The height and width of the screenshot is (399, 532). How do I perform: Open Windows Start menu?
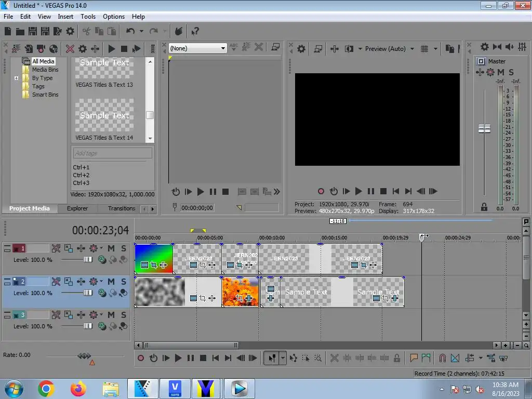click(14, 389)
